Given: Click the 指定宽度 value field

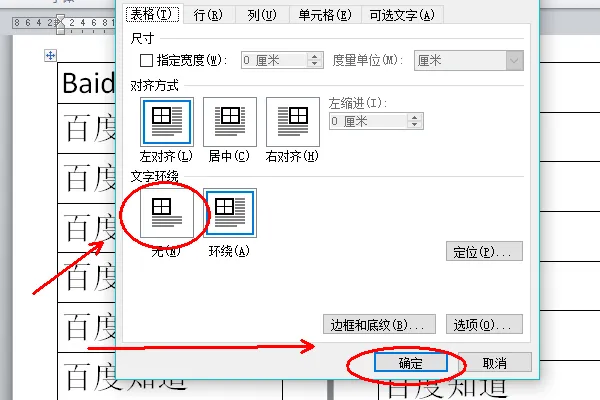Looking at the screenshot, I should tap(274, 60).
